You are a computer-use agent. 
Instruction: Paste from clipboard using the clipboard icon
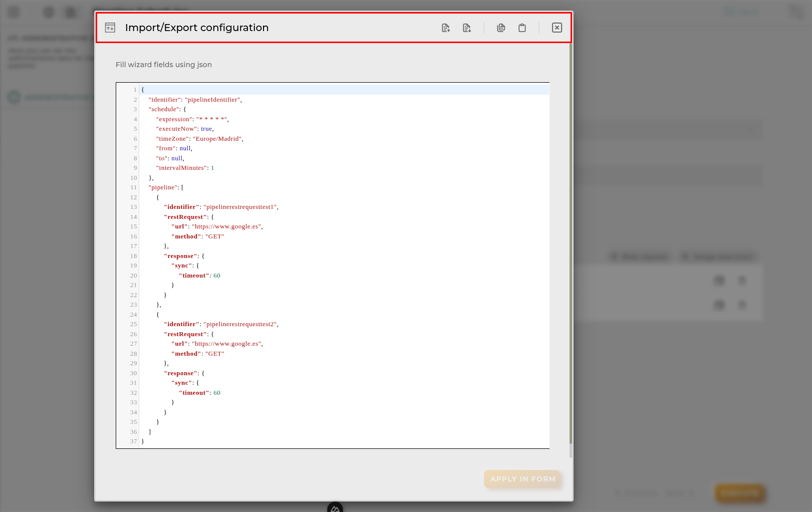click(522, 28)
